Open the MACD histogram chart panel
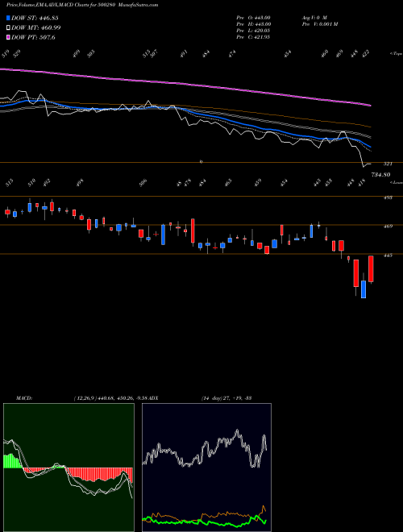Image resolution: width=403 pixels, height=532 pixels. click(69, 468)
